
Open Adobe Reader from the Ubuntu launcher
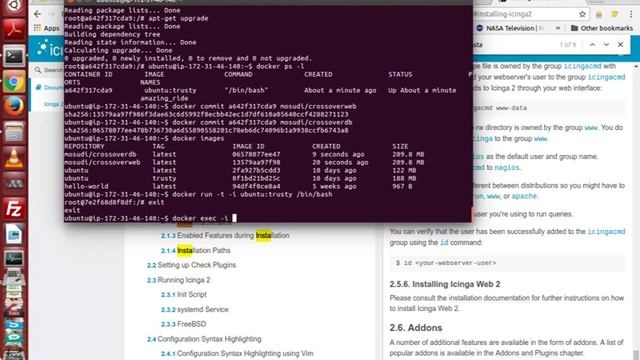click(14, 30)
